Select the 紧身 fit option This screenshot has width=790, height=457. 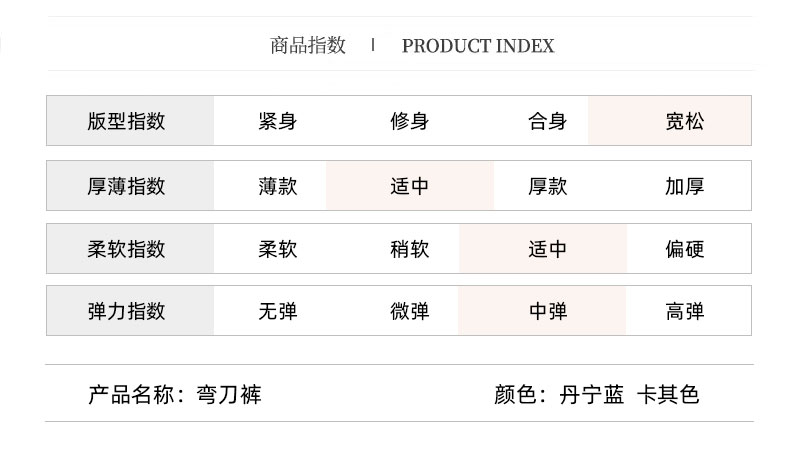point(277,122)
